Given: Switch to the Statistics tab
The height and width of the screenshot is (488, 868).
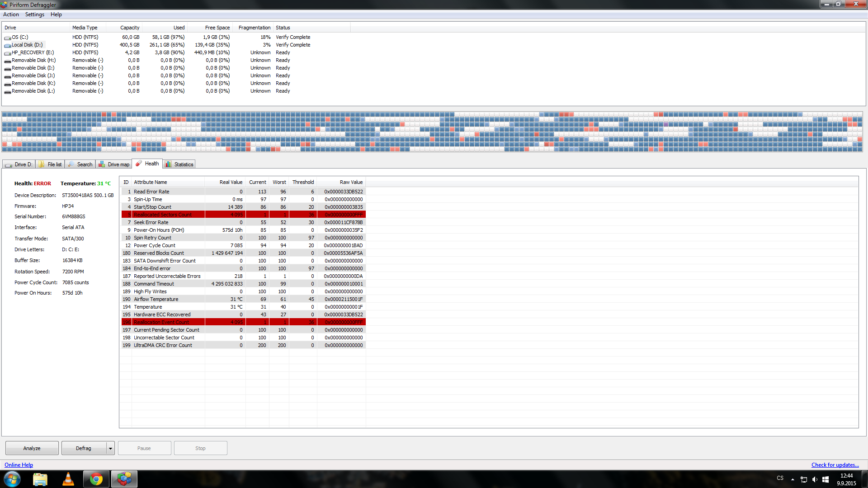Looking at the screenshot, I should pos(179,164).
